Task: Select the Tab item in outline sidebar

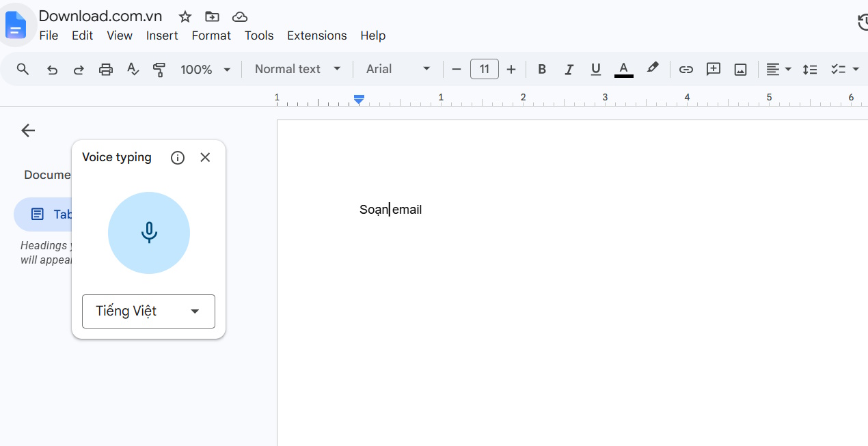Action: (42, 214)
